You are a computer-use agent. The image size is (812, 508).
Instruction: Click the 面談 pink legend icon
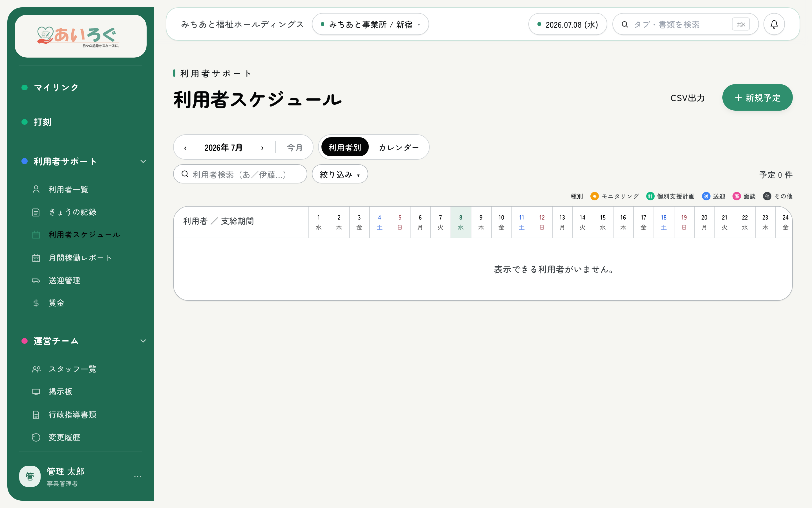[736, 196]
